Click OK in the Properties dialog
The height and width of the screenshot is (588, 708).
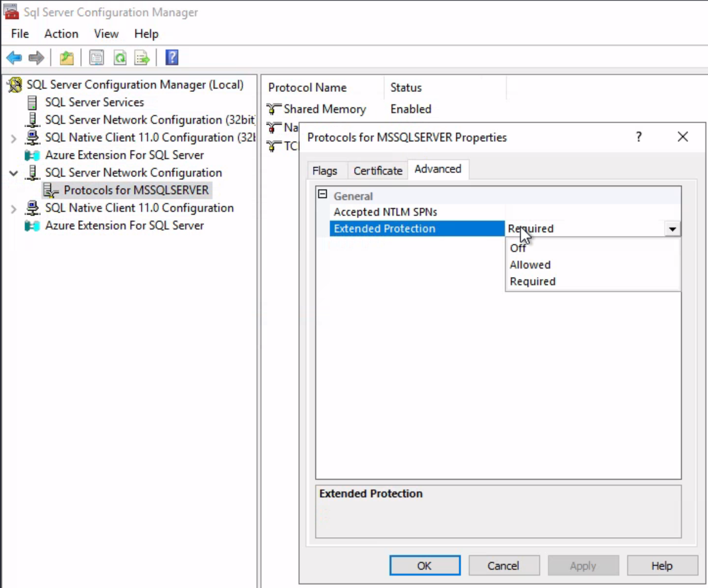point(425,565)
